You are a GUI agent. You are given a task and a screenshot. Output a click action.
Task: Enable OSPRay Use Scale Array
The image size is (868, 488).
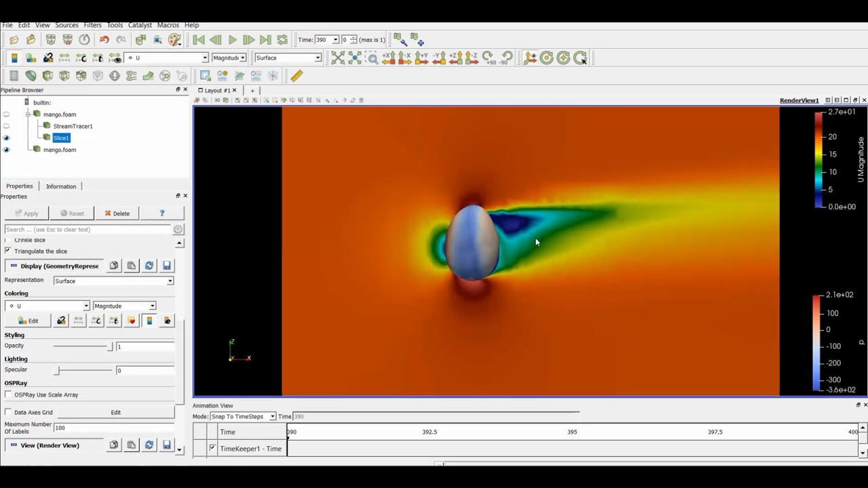pos(8,394)
